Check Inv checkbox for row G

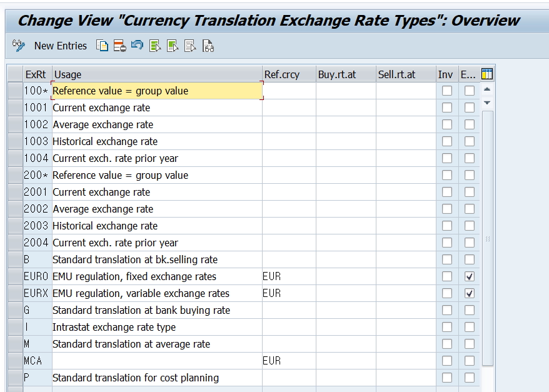point(446,310)
